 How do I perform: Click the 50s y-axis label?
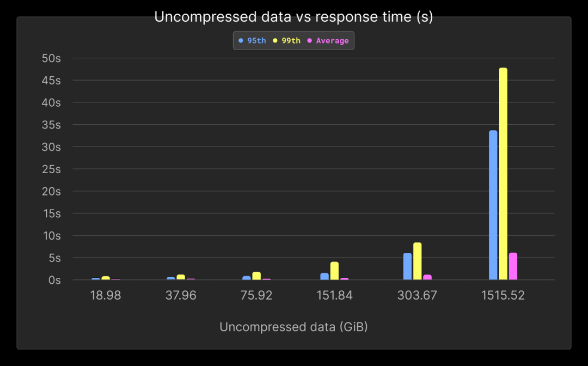(x=51, y=58)
